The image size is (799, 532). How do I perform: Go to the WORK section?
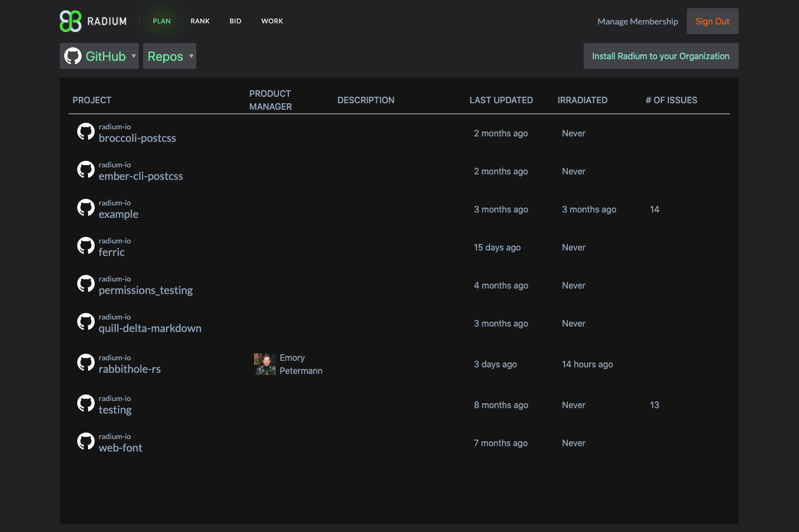tap(272, 21)
